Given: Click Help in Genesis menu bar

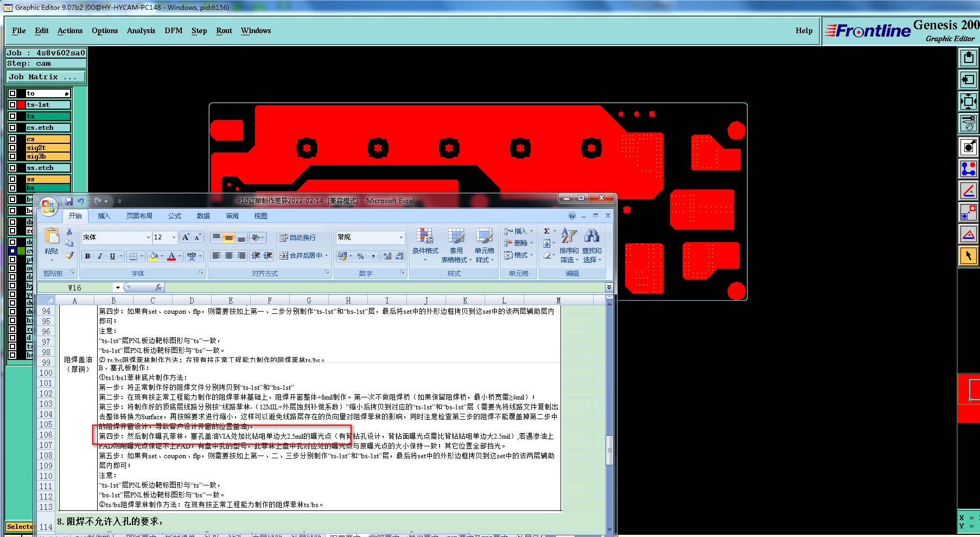Looking at the screenshot, I should (804, 30).
